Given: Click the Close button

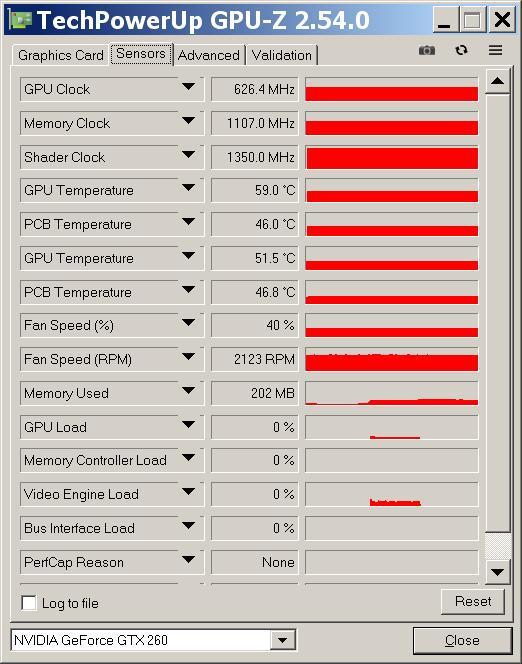Looking at the screenshot, I should pos(462,640).
